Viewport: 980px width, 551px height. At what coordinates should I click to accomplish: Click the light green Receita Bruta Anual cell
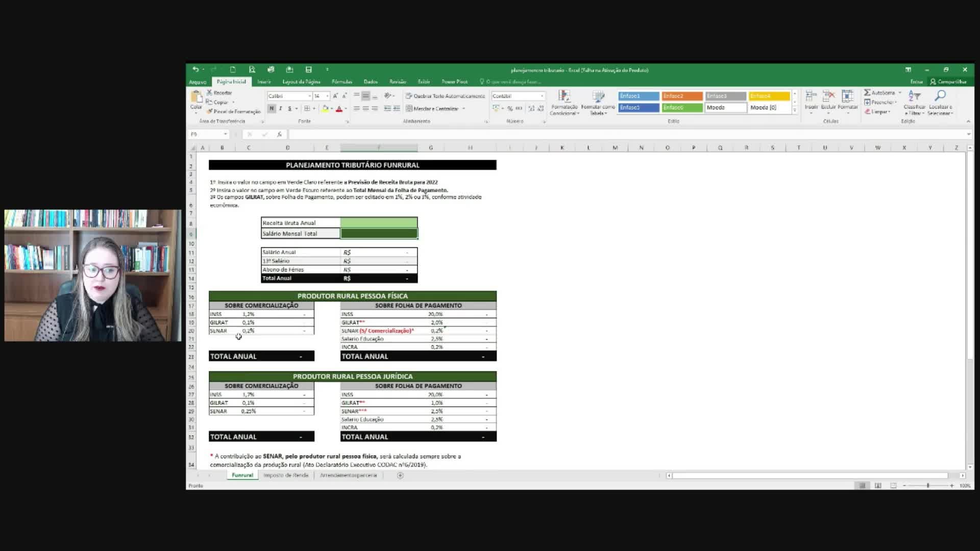(x=379, y=222)
